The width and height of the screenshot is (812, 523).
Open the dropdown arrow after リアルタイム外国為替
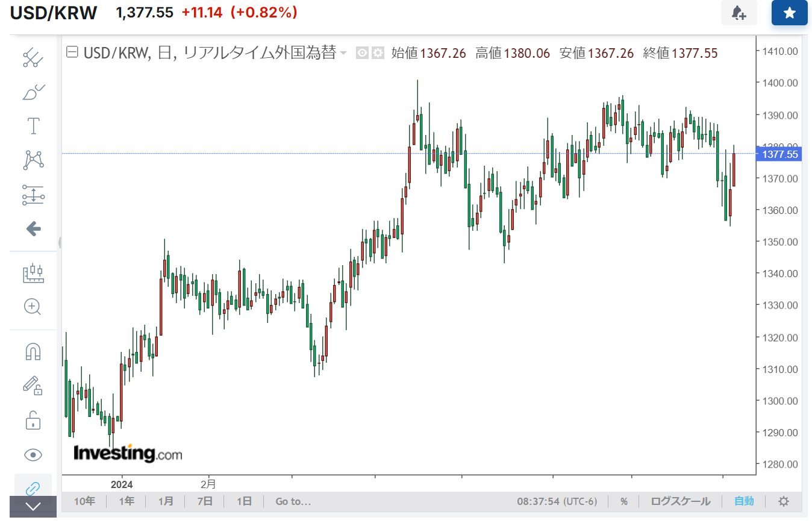343,54
